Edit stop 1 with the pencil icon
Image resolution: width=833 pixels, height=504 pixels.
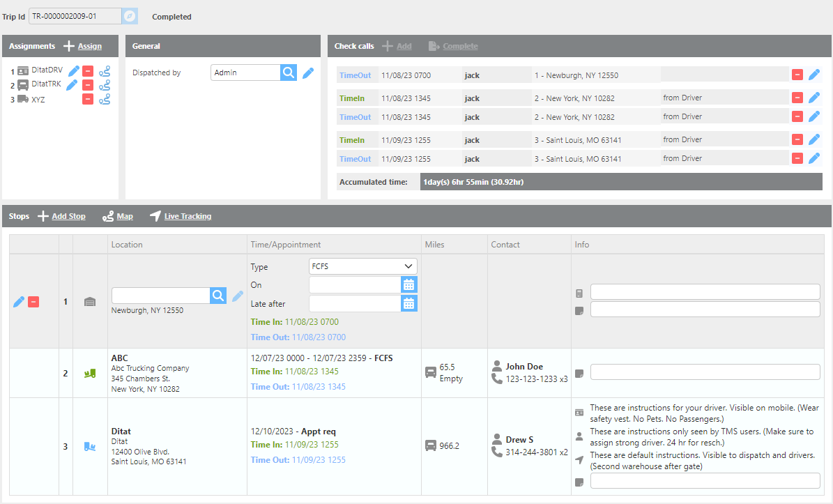(x=19, y=302)
